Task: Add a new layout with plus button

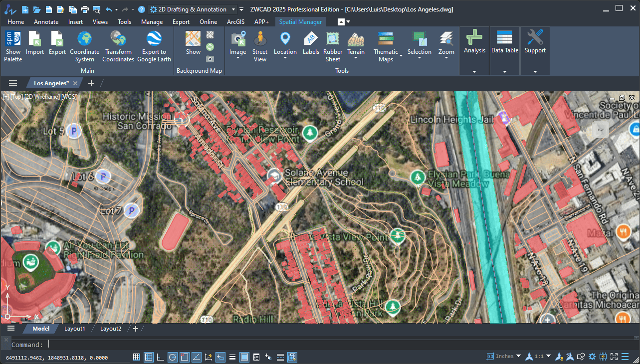Action: (136, 329)
